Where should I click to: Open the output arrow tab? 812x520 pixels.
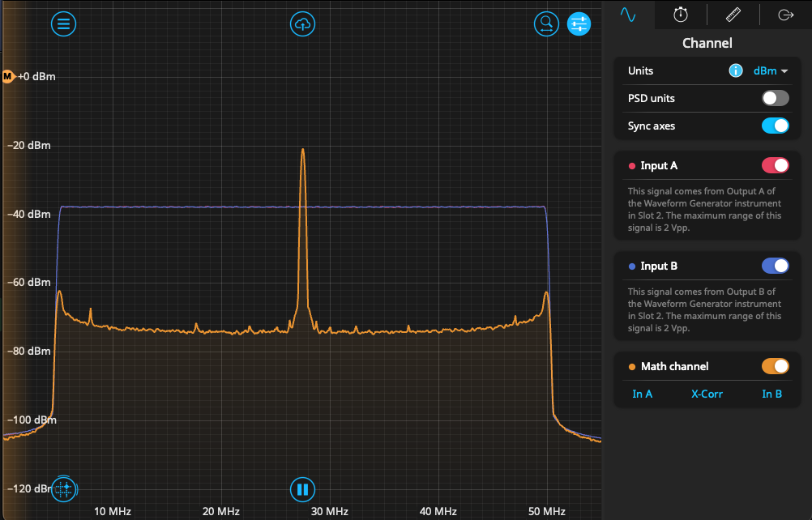click(x=784, y=15)
